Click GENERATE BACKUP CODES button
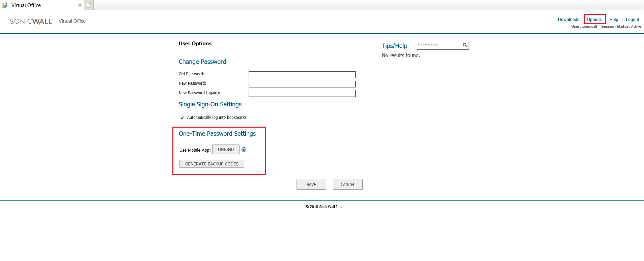Screen dimensions: 644x261 click(212, 164)
